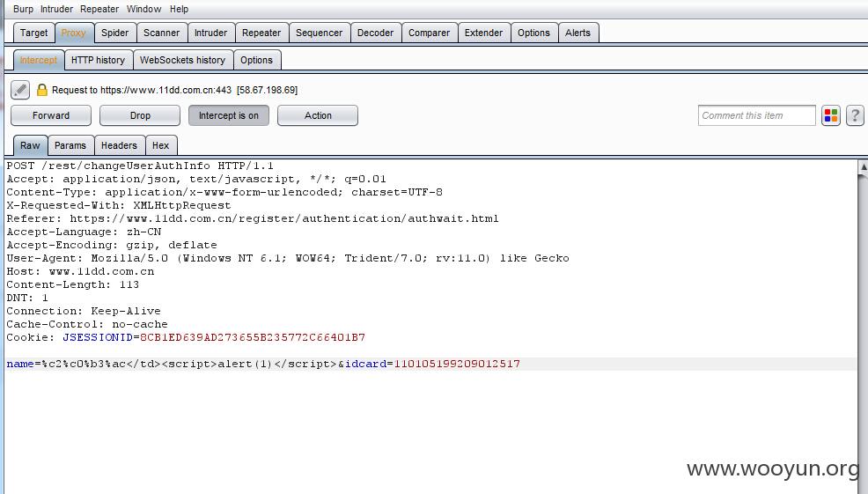Click the DNT: 1 header line
Image resolution: width=868 pixels, height=494 pixels.
27,298
